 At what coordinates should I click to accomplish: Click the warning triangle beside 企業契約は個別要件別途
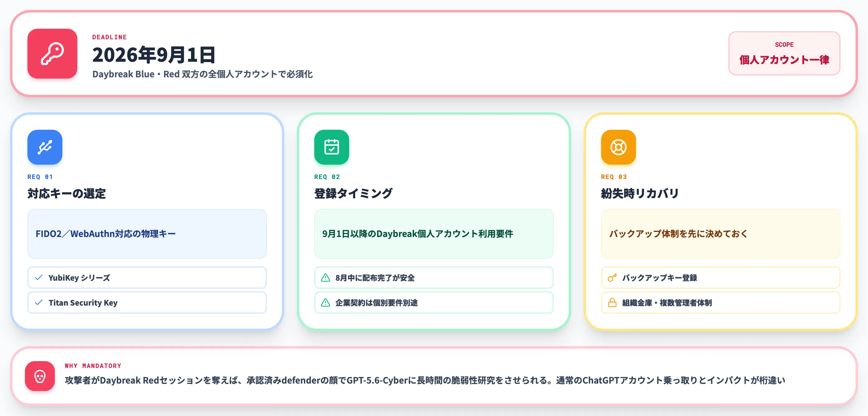coord(325,302)
